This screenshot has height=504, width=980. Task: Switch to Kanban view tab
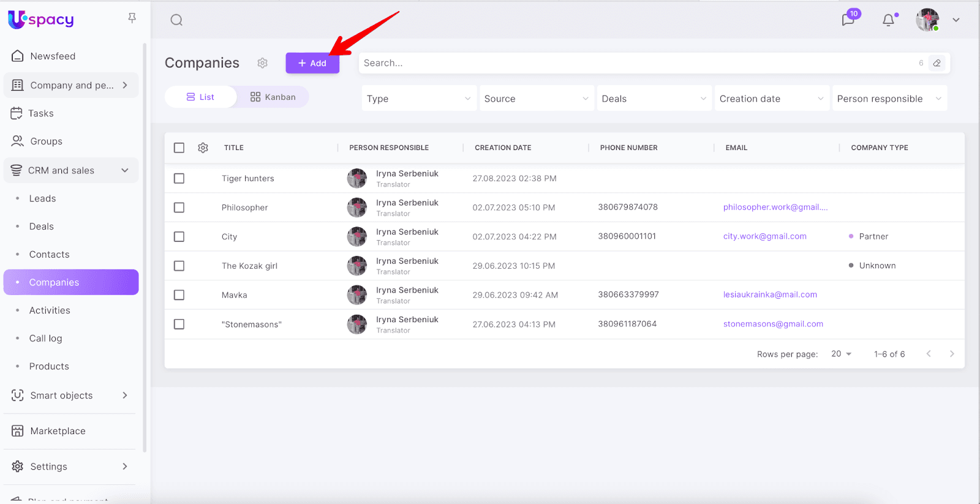coord(273,97)
